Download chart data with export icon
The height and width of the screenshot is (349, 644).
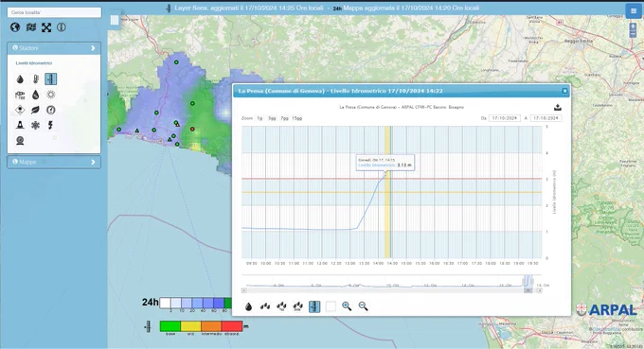click(x=557, y=108)
